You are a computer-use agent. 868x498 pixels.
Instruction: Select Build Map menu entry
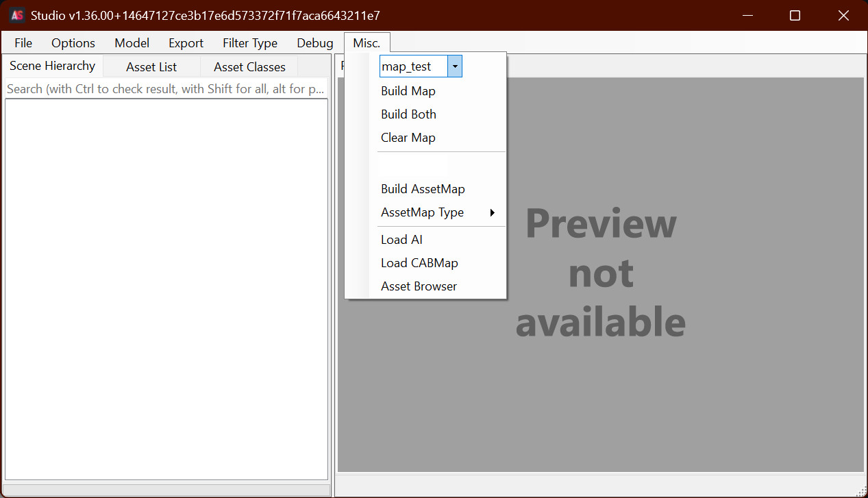pyautogui.click(x=425, y=91)
